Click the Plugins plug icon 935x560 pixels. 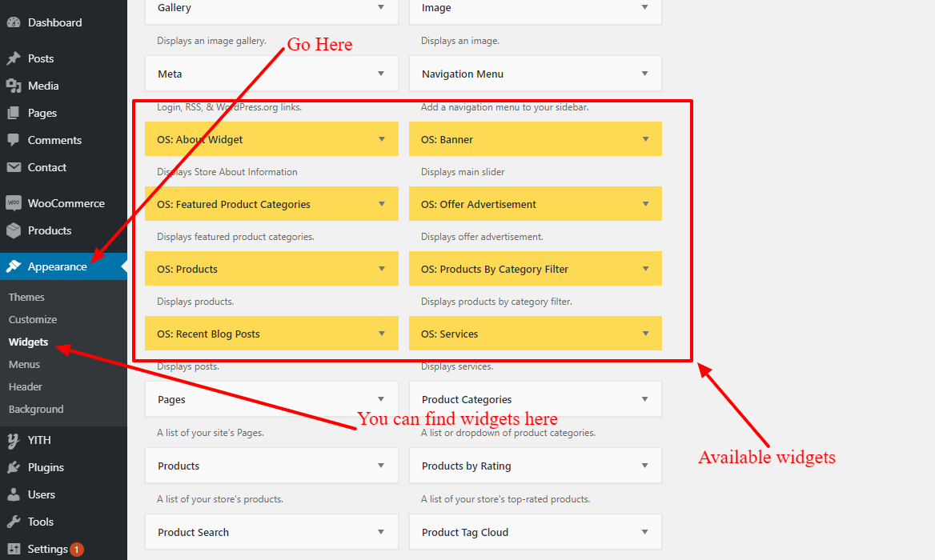[x=14, y=467]
